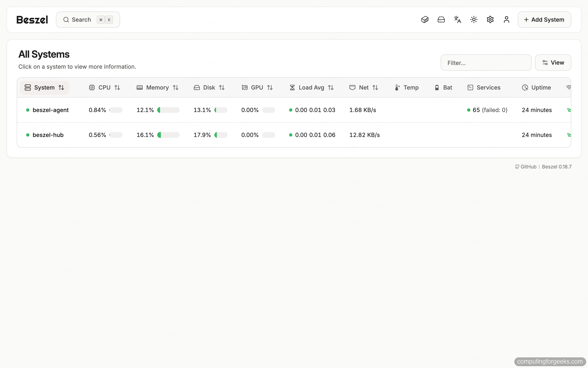Screen dimensions: 588x368
Task: Click beszel-hub green connection icon
Action: coord(569,135)
